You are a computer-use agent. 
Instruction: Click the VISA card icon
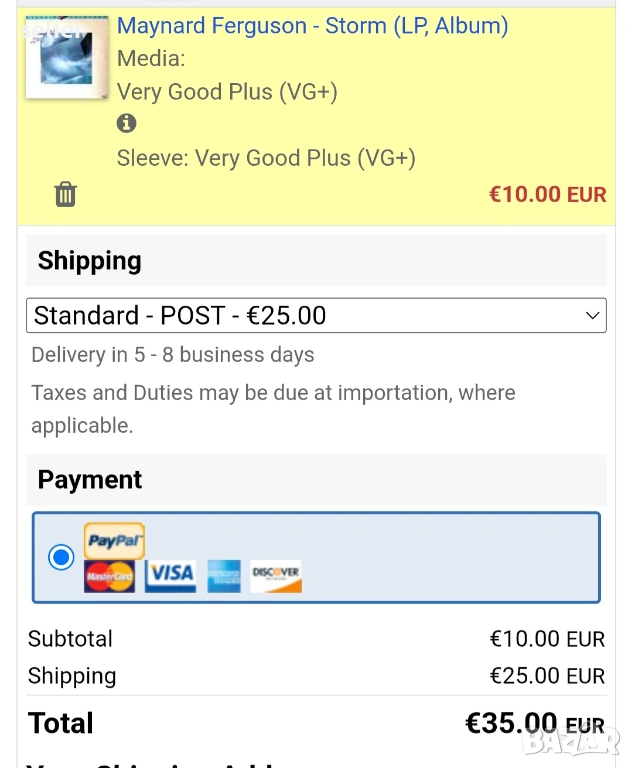[170, 575]
